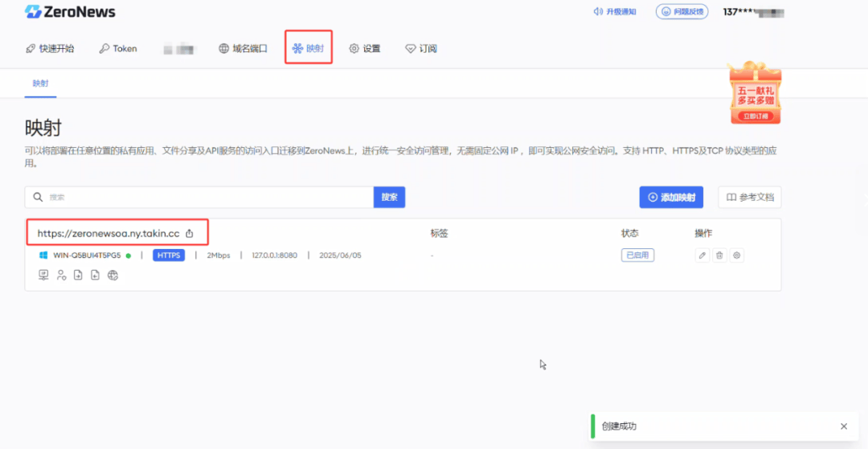Dismiss the 创建成功 notification

[x=844, y=427]
